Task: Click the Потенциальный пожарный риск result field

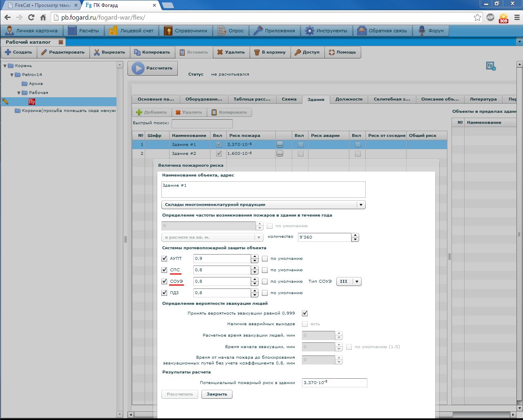Action: tap(335, 383)
